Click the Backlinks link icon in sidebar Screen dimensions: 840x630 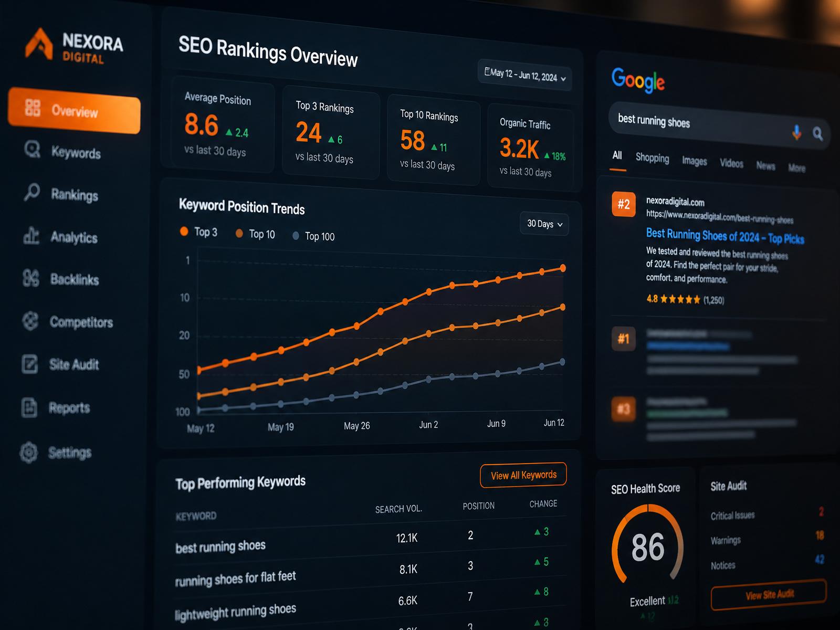click(31, 278)
